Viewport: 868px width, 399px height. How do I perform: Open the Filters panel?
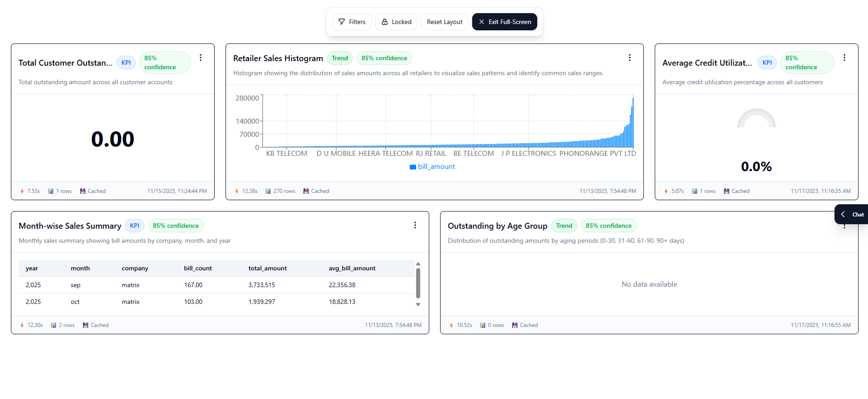pyautogui.click(x=352, y=22)
